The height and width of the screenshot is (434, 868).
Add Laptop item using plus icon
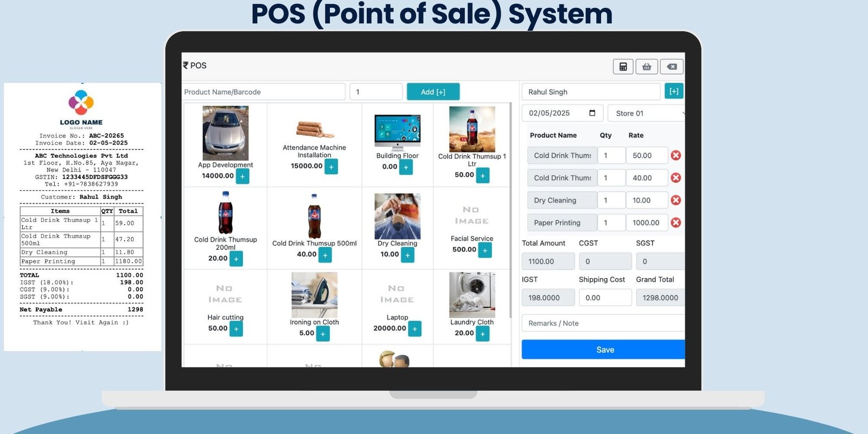coord(414,329)
